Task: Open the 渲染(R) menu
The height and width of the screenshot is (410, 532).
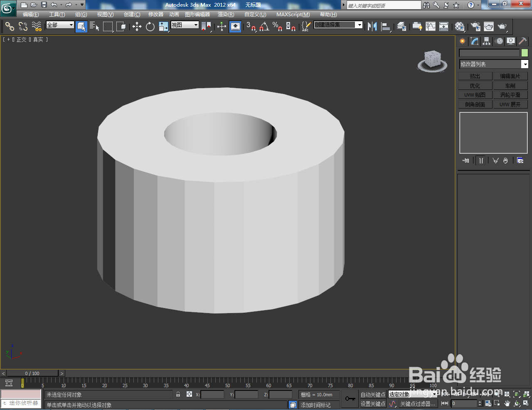Action: 226,15
